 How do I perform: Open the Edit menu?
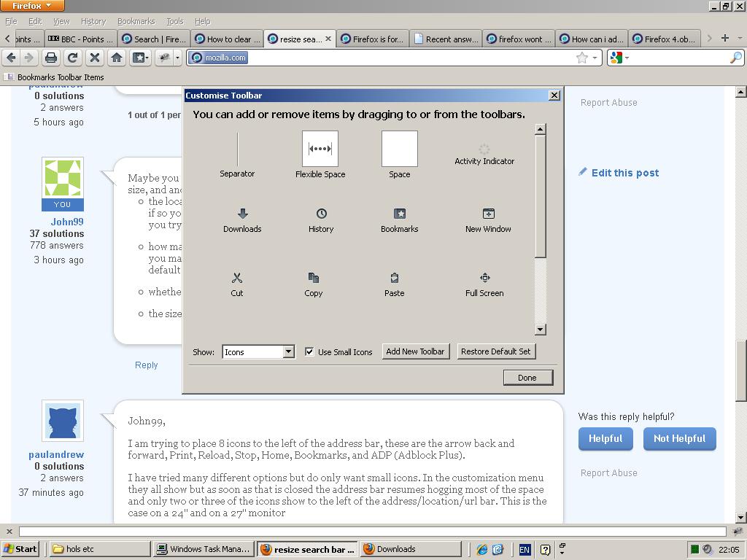tap(35, 21)
